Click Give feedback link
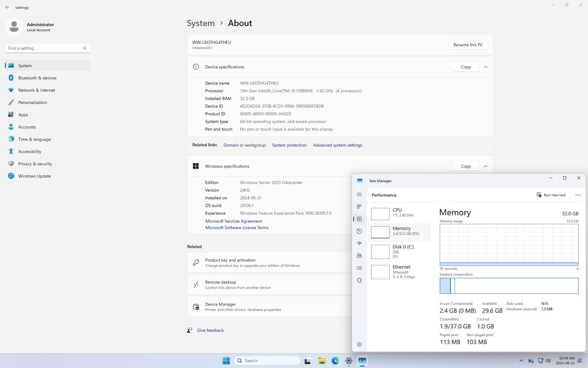 point(210,330)
